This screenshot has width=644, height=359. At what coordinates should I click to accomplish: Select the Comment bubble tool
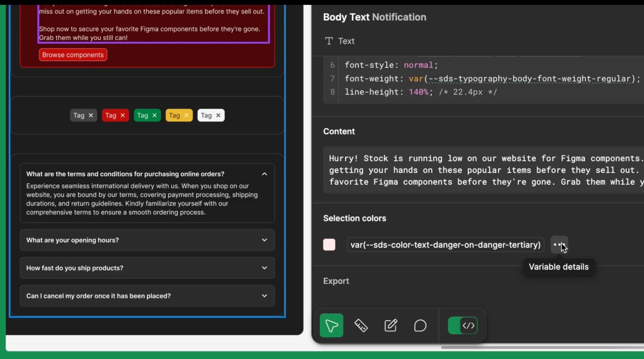[x=420, y=325]
